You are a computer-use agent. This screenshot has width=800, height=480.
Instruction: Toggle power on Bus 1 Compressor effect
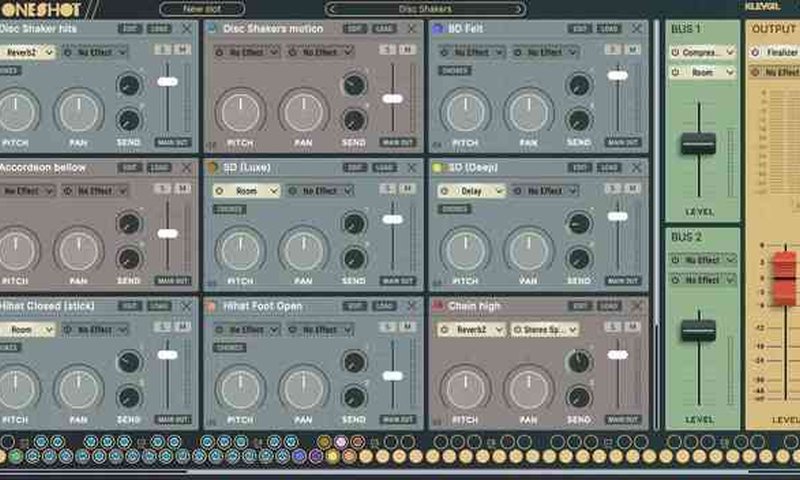(x=674, y=51)
